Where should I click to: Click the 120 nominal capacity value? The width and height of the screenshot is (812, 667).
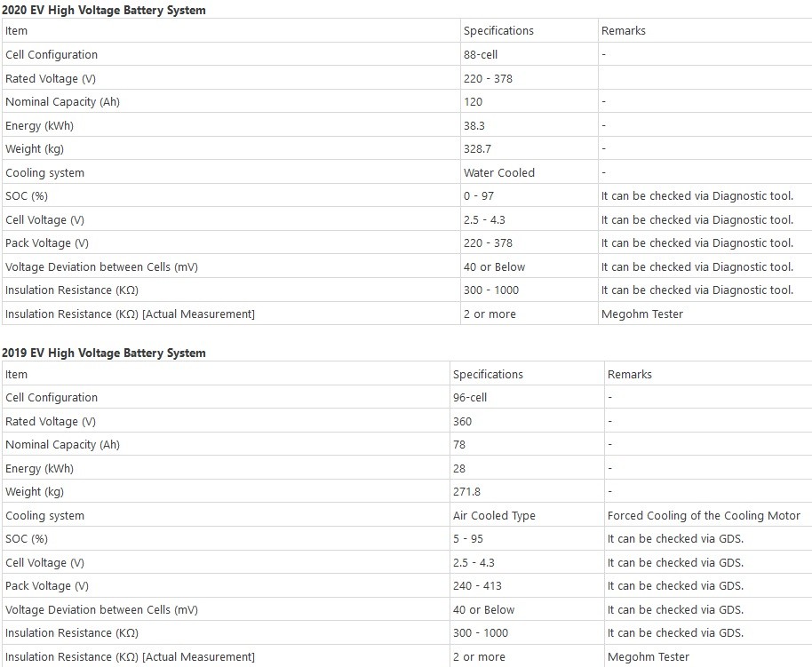[473, 101]
